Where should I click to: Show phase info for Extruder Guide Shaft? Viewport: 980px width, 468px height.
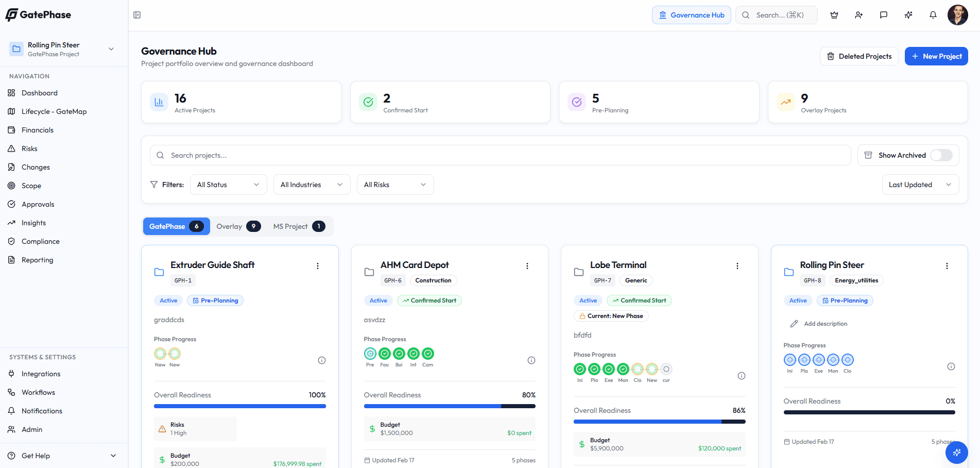pyautogui.click(x=322, y=360)
